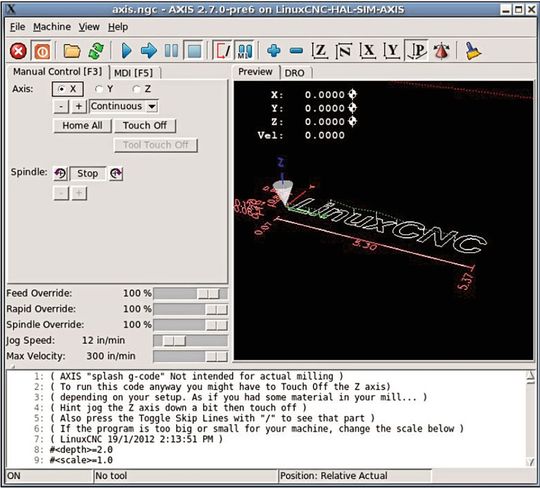Increase spindle speed with plus button
540x488 pixels.
[x=79, y=193]
